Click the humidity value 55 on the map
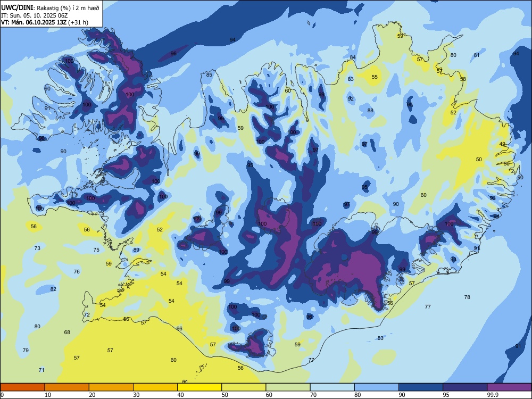 tap(375, 77)
